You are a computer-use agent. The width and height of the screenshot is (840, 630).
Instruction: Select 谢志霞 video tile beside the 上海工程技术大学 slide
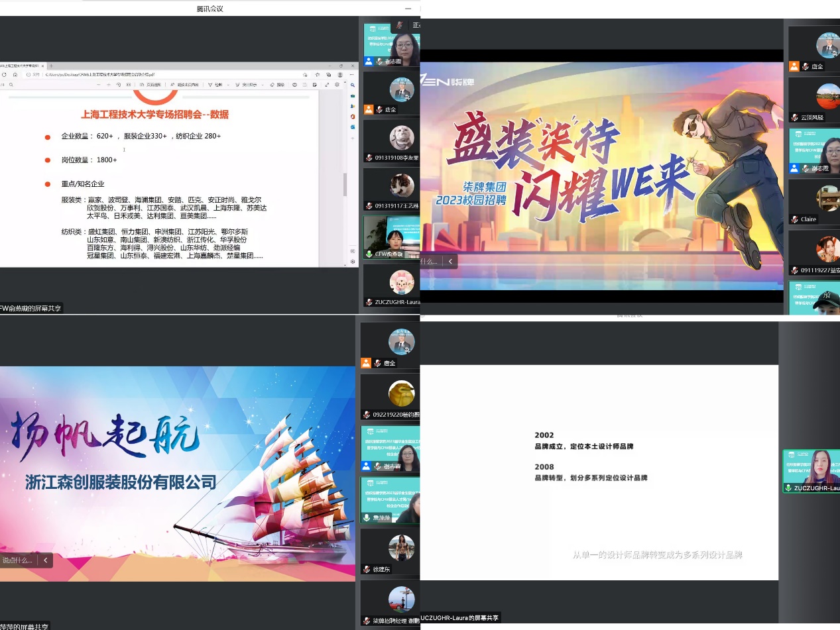(392, 45)
